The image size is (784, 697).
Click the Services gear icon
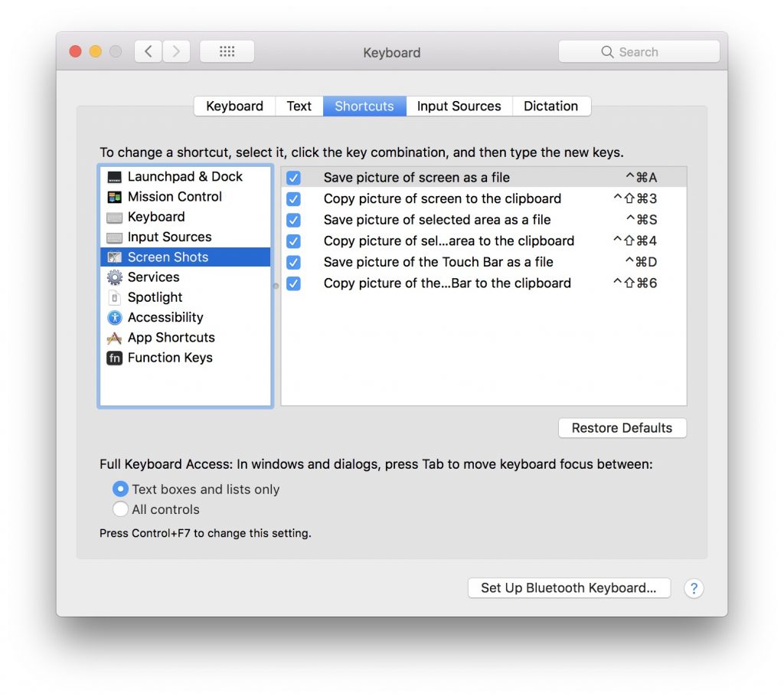[115, 277]
